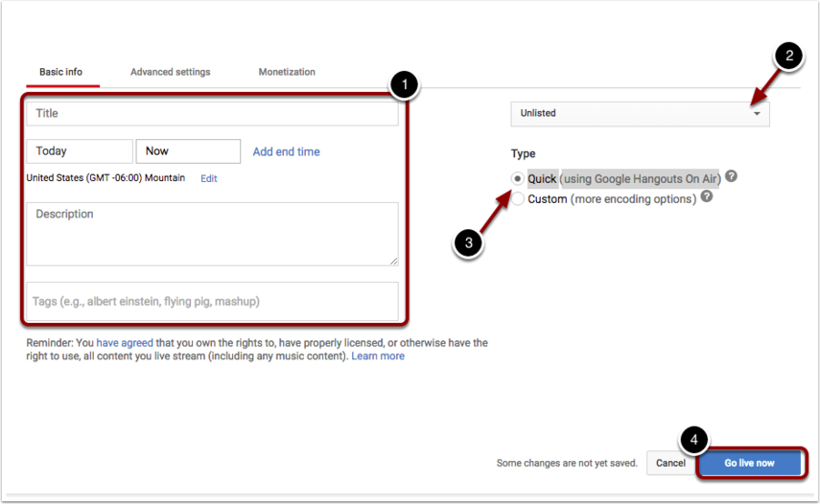
Task: Click the Now start time field
Action: tap(188, 151)
